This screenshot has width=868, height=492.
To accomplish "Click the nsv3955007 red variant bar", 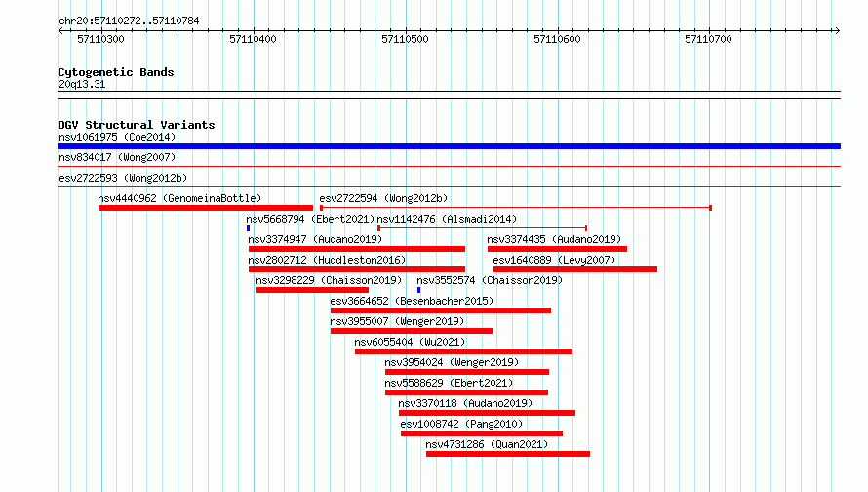I will (x=412, y=331).
